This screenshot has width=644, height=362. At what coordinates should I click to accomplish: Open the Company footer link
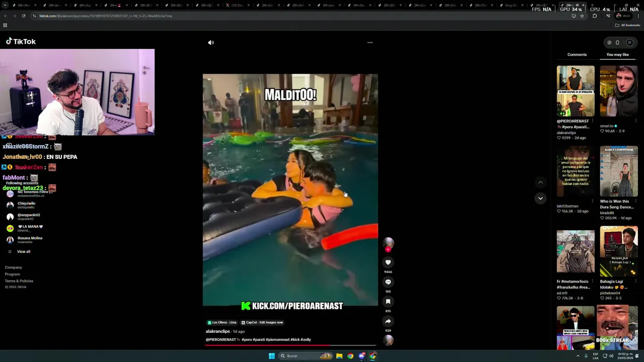point(13,267)
